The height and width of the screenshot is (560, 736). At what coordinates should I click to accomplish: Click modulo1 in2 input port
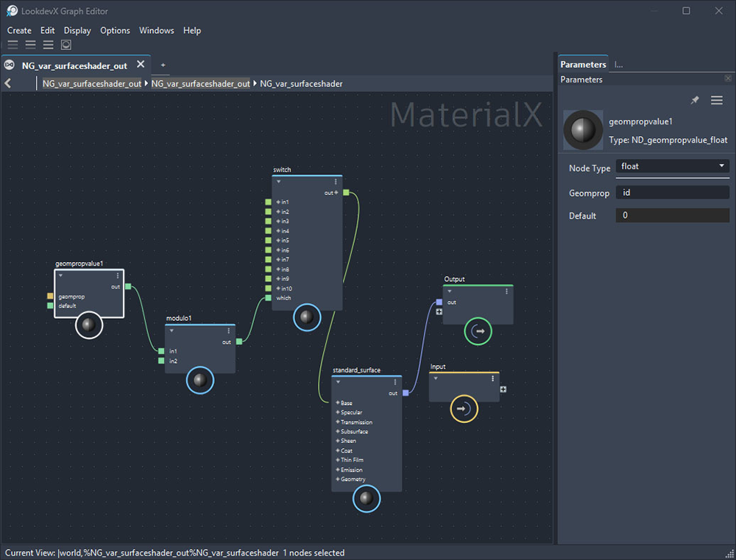[x=161, y=361]
